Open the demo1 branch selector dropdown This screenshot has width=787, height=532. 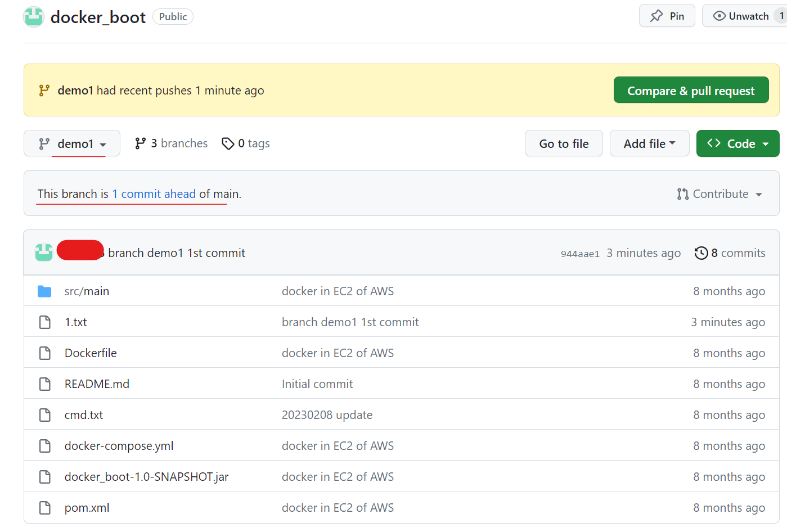72,143
